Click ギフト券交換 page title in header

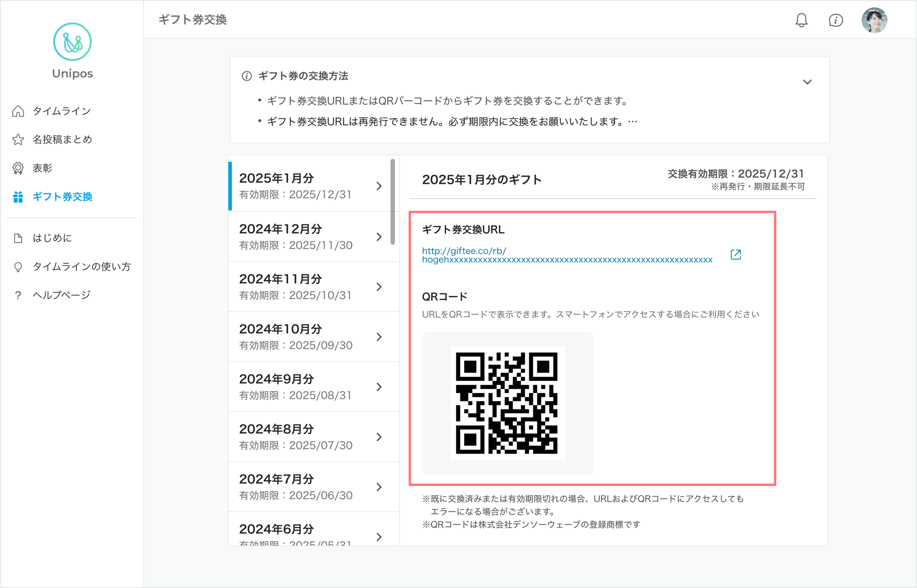point(193,19)
